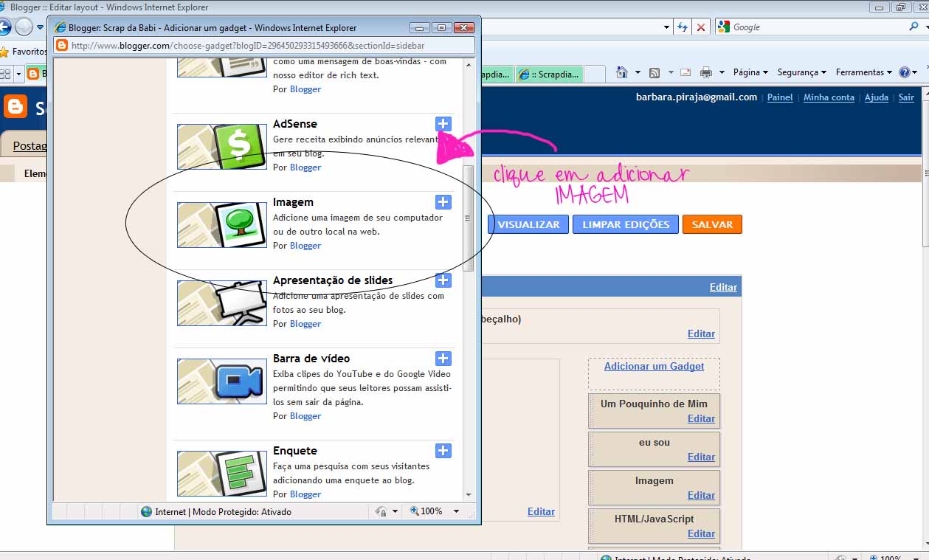
Task: Click the popup scrollbar up arrow
Action: click(469, 65)
